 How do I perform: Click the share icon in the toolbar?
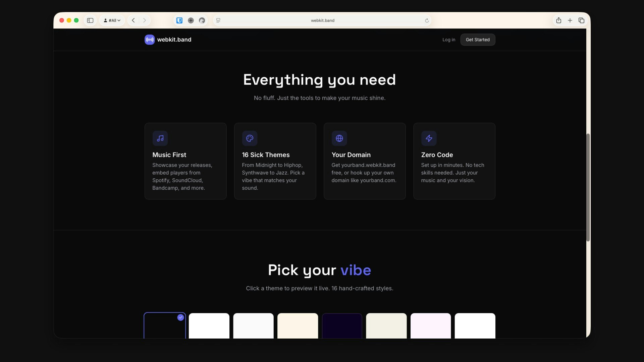pos(559,20)
